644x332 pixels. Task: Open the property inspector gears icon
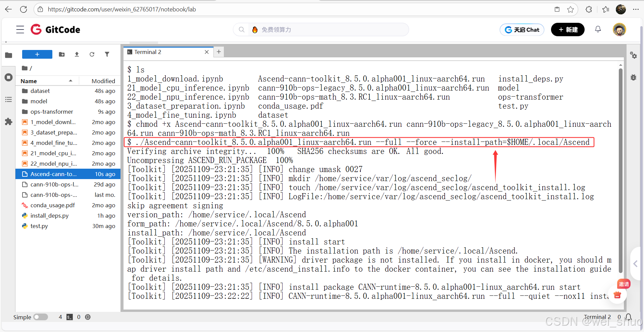click(x=633, y=55)
